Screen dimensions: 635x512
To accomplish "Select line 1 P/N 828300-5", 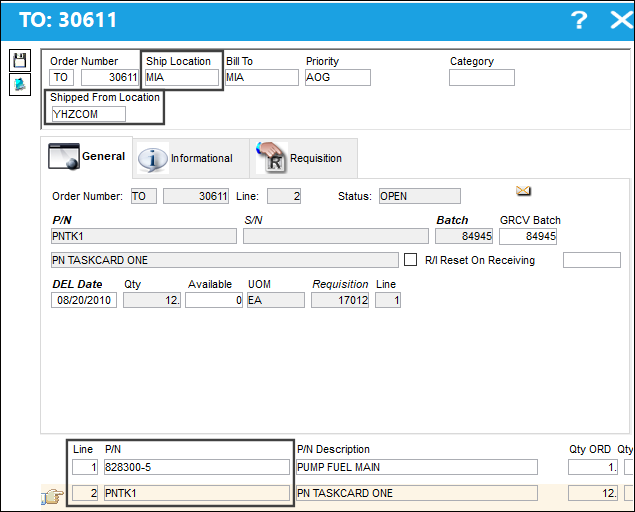I will coord(197,467).
